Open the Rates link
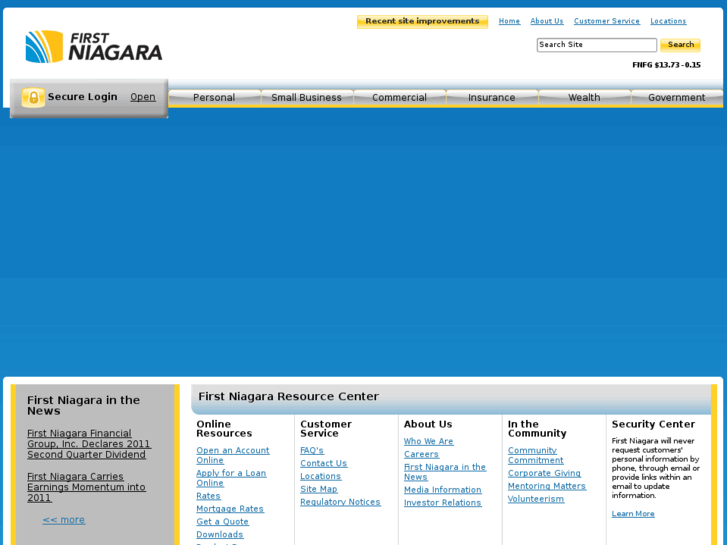This screenshot has width=727, height=545. [208, 496]
